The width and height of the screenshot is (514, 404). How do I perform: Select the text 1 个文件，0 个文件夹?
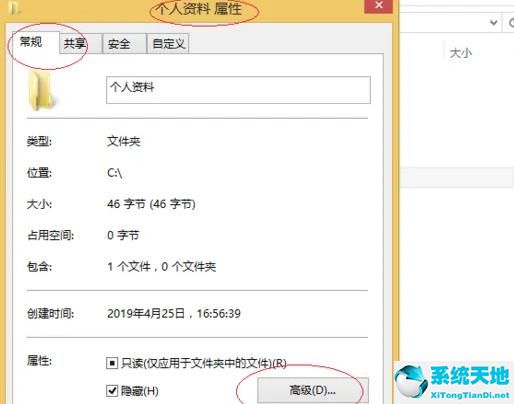tap(162, 267)
